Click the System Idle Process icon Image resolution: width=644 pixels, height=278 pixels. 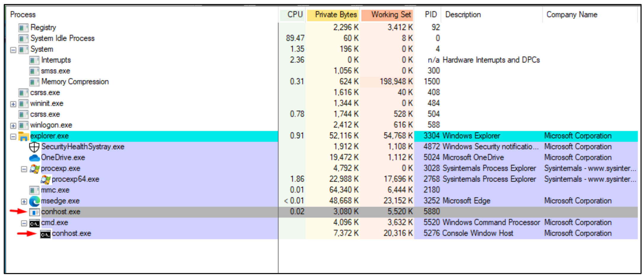tap(23, 38)
